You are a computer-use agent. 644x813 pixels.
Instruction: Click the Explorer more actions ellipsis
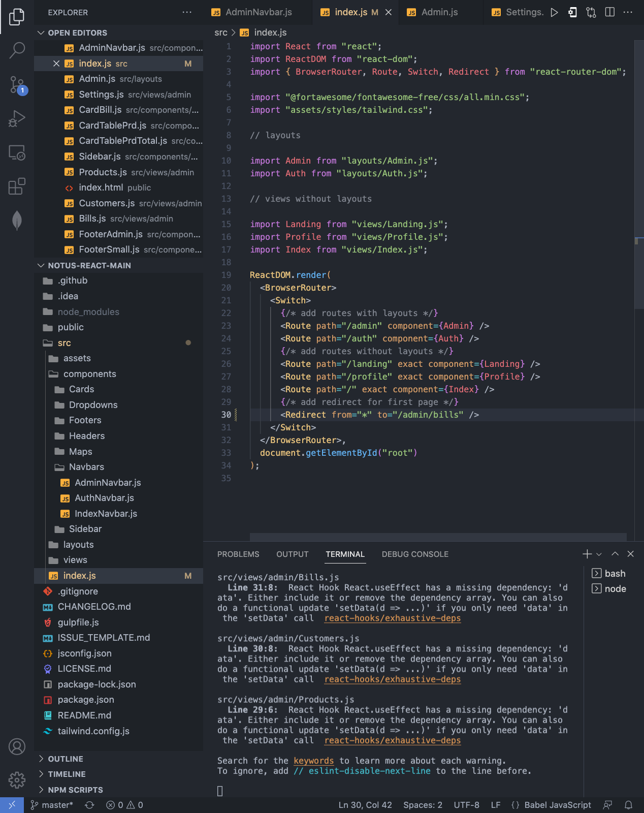(187, 12)
